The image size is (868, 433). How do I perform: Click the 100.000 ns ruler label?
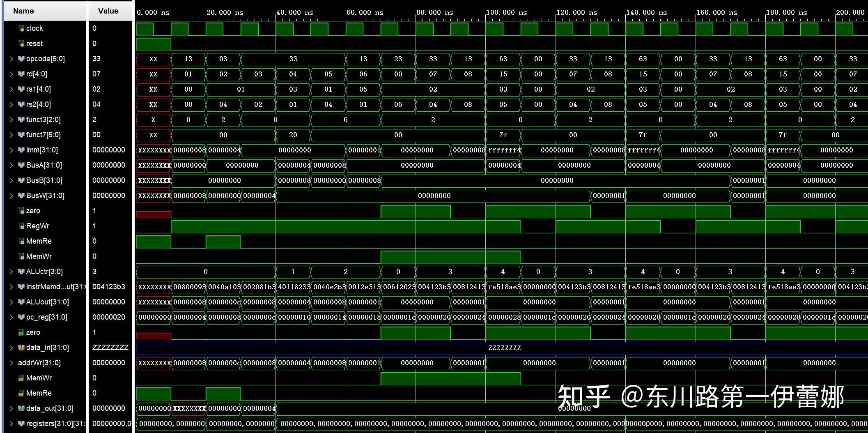coord(507,12)
